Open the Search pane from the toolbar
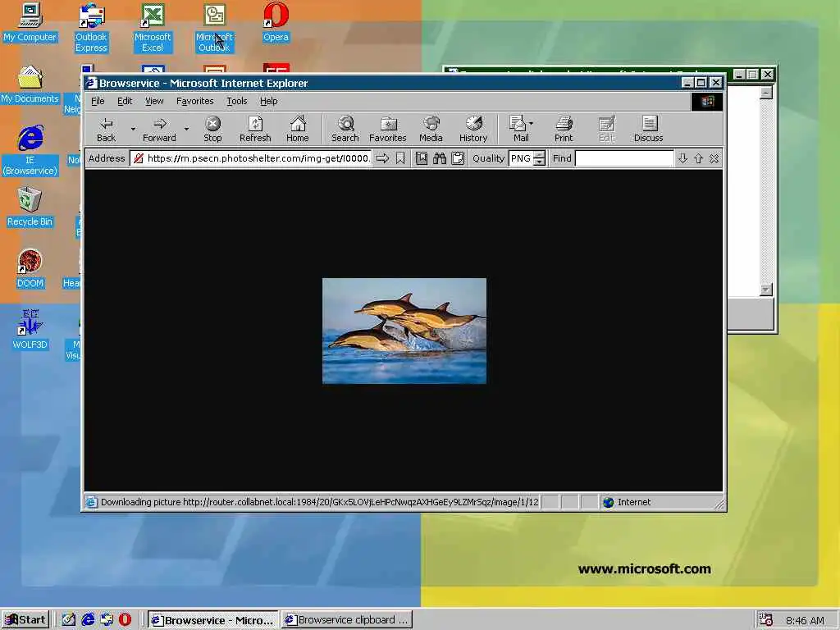 (345, 129)
